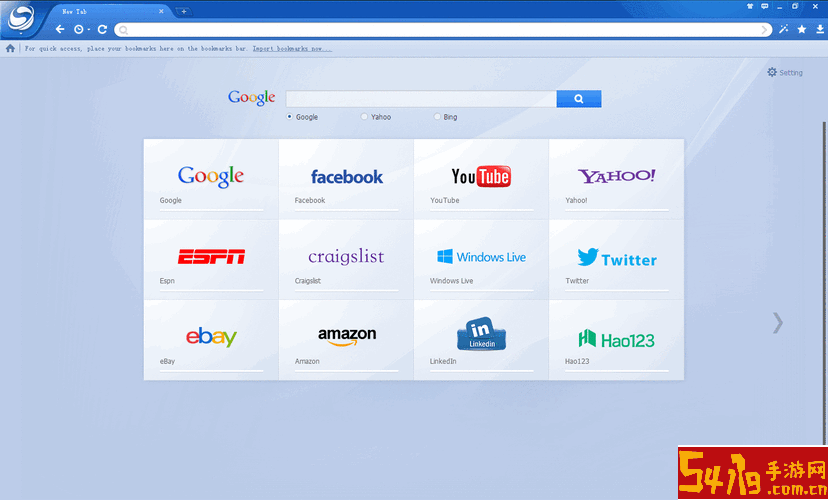Open the Amazon speed dial tile
The height and width of the screenshot is (500, 828).
(x=346, y=340)
